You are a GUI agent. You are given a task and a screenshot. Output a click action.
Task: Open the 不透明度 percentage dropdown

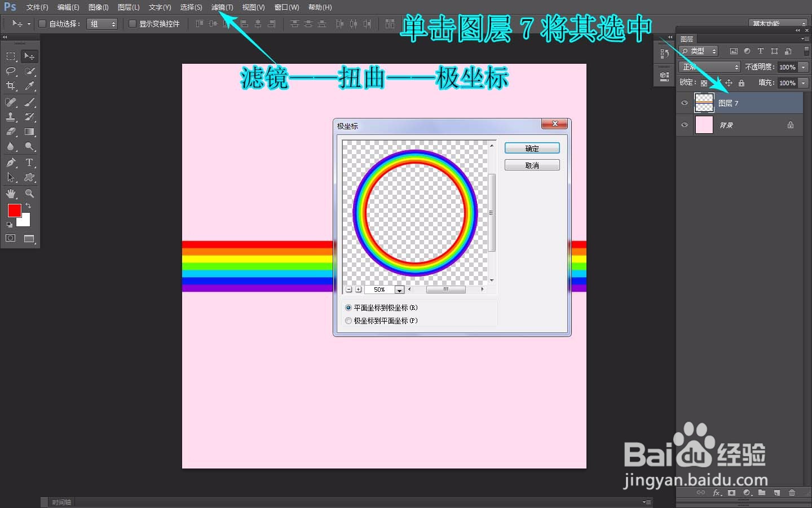(803, 67)
